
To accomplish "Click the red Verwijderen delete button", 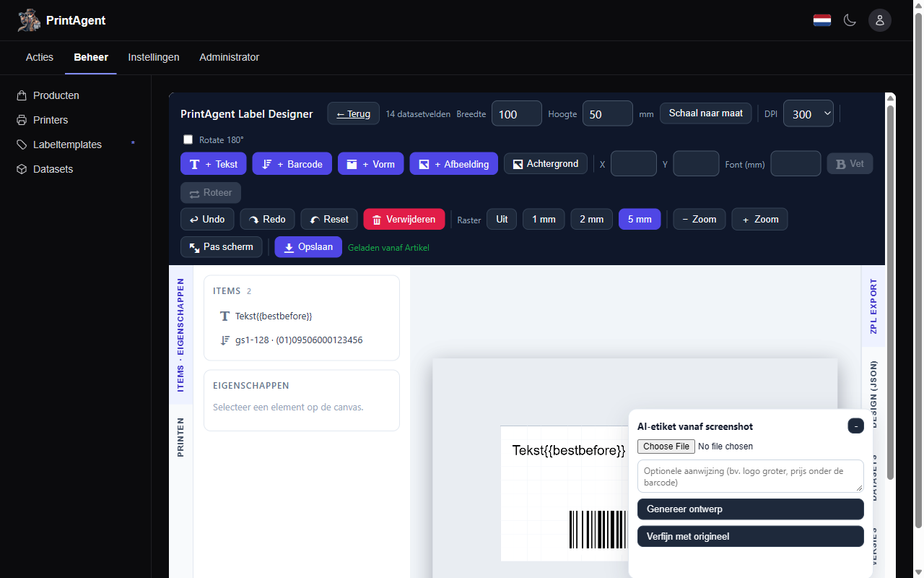I will (404, 219).
